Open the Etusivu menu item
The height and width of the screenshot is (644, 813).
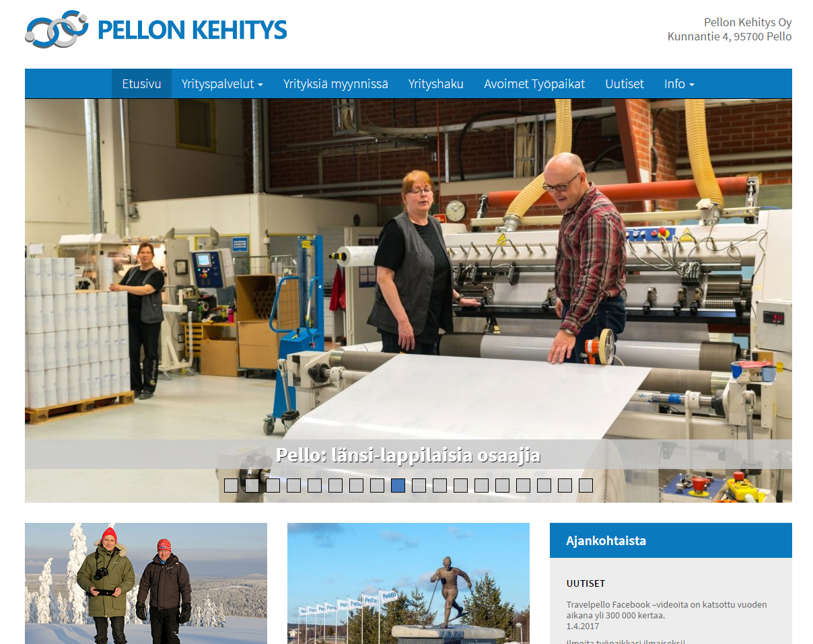click(x=141, y=84)
